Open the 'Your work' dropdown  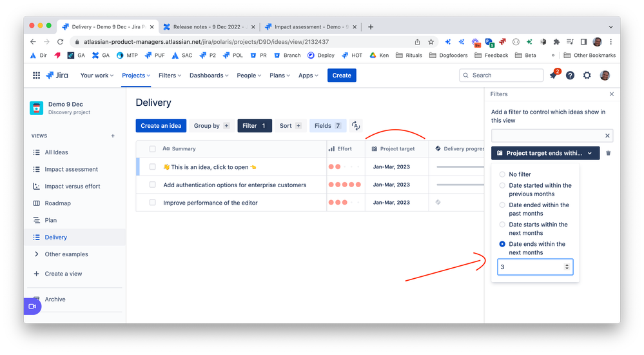(x=97, y=76)
